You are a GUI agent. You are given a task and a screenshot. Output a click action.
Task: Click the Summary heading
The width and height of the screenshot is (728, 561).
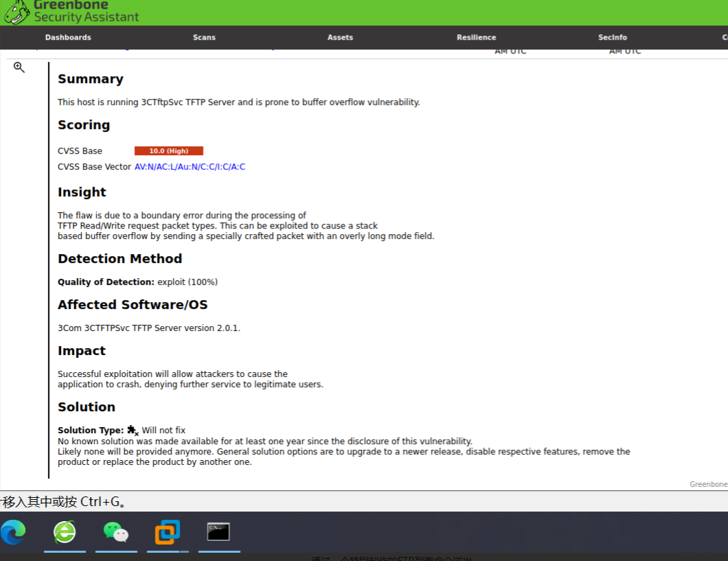coord(91,79)
